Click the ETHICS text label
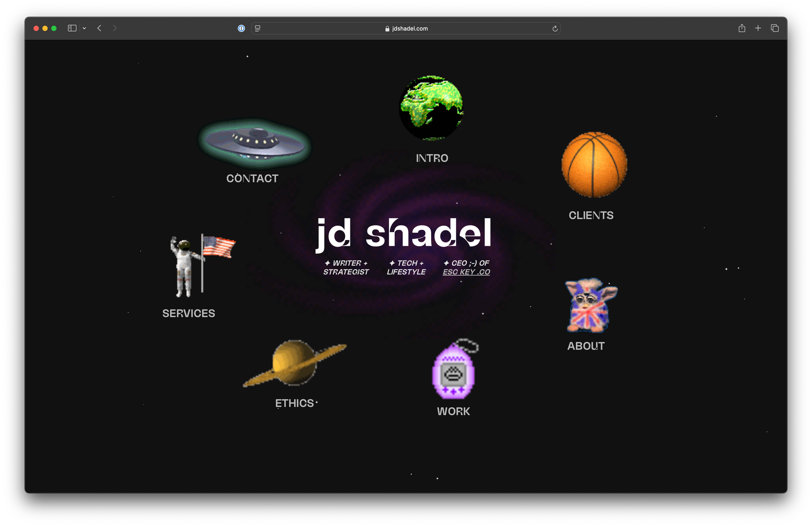Image resolution: width=812 pixels, height=526 pixels. coord(294,403)
